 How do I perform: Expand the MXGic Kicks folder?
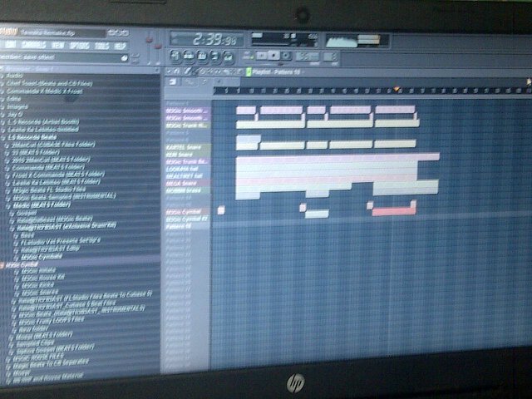(37, 285)
